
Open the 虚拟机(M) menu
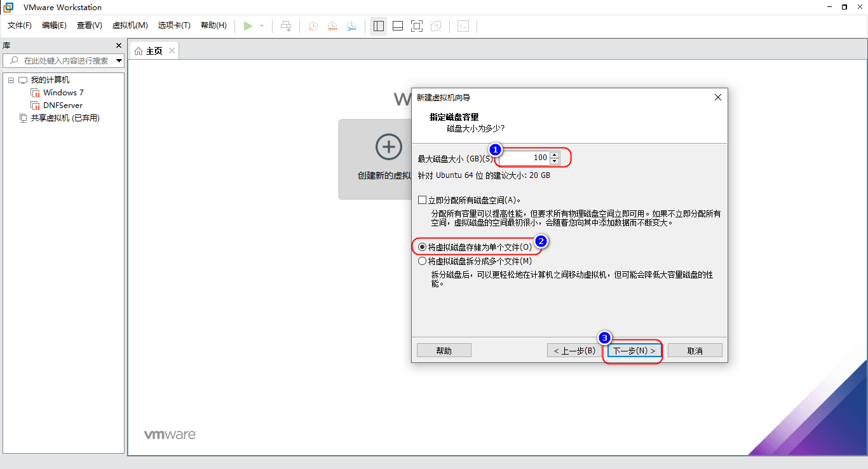pos(130,25)
